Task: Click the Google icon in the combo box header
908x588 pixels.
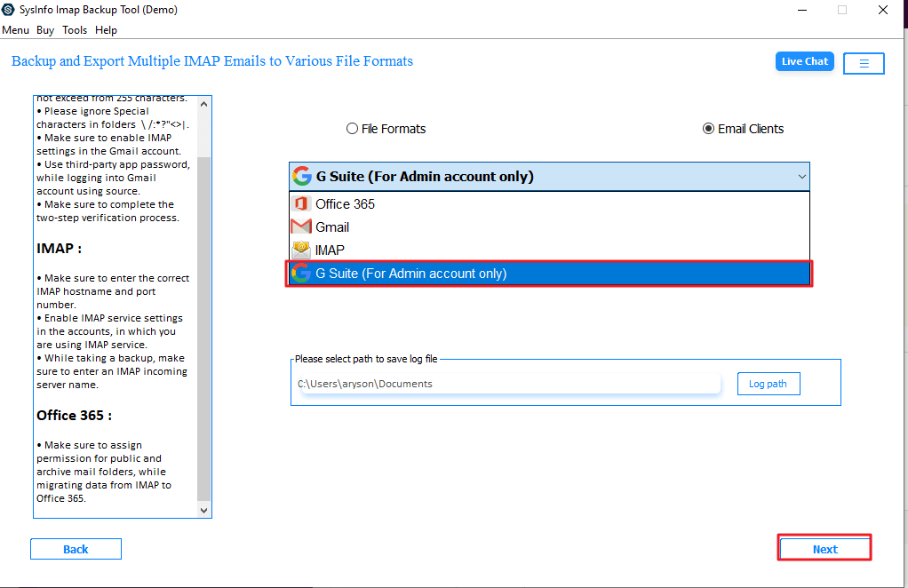Action: point(302,176)
